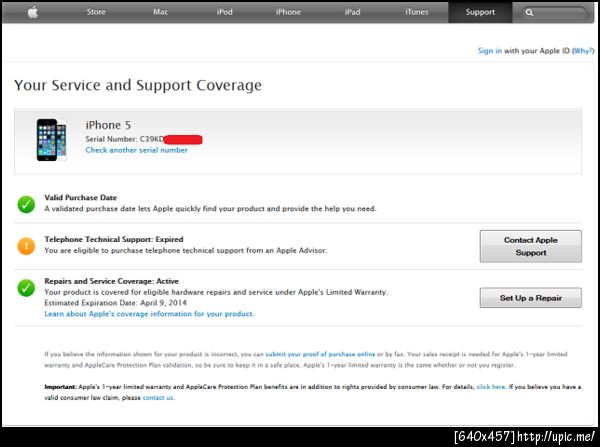This screenshot has width=600, height=447.
Task: Click the Serial Number: C39KD text
Action: click(125, 139)
